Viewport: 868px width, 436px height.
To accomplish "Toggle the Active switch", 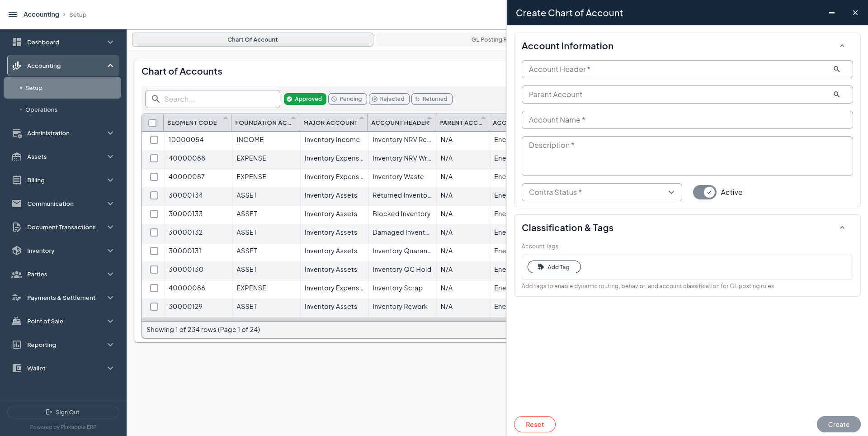I will 705,192.
